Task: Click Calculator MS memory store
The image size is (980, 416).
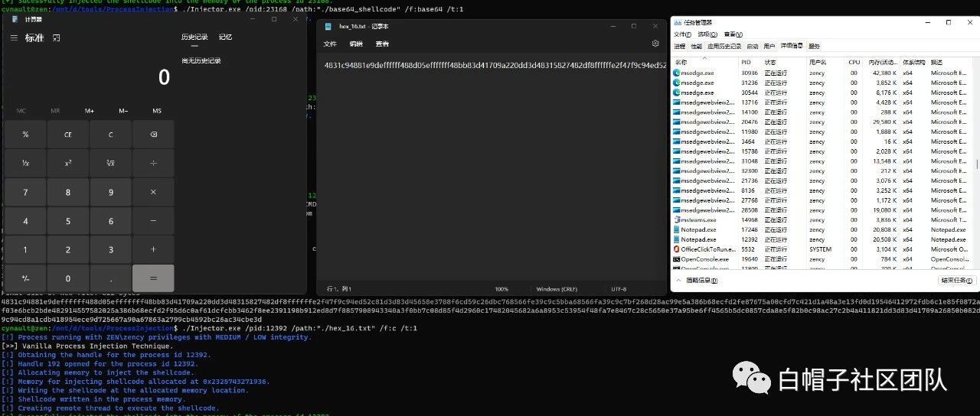Action: pos(157,111)
